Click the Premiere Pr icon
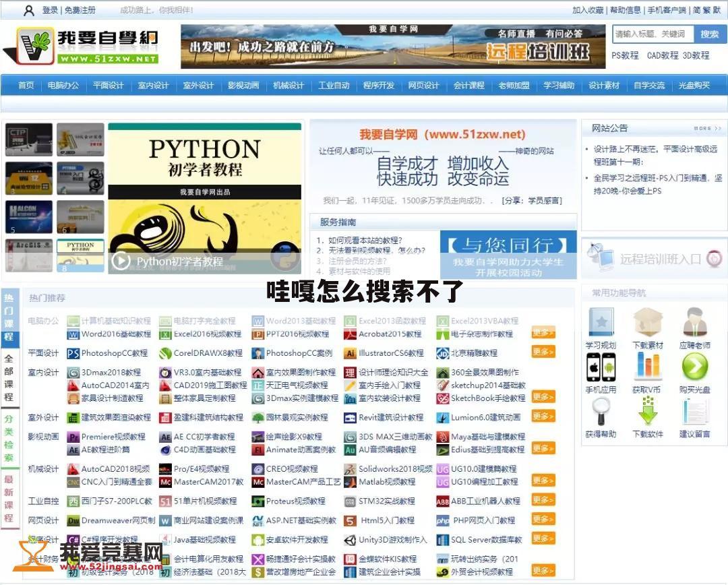Viewport: 728px width, 585px height. point(73,437)
